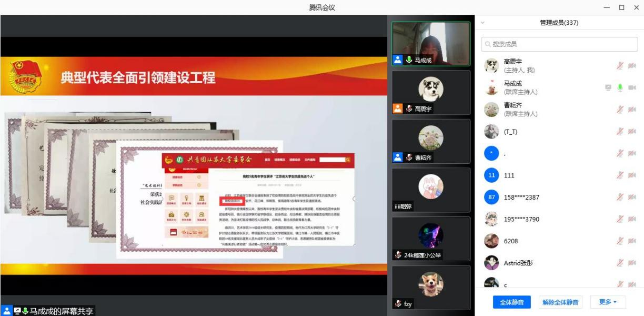Click the slide title 典型代表全面引领建设工程
Viewport: 644px width, 316px height.
[x=138, y=78]
